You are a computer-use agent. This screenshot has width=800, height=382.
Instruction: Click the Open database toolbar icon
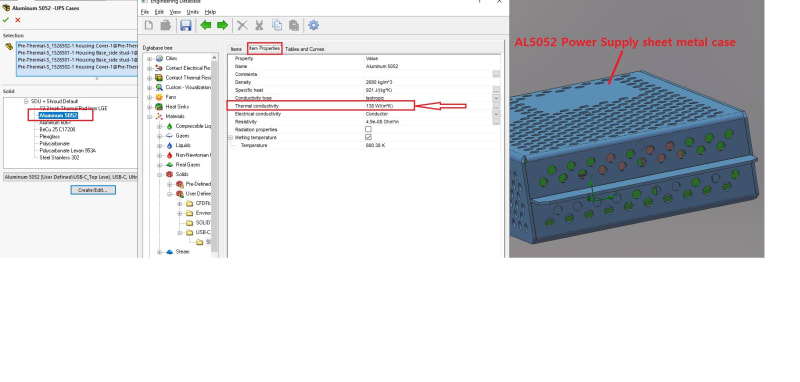pyautogui.click(x=165, y=26)
